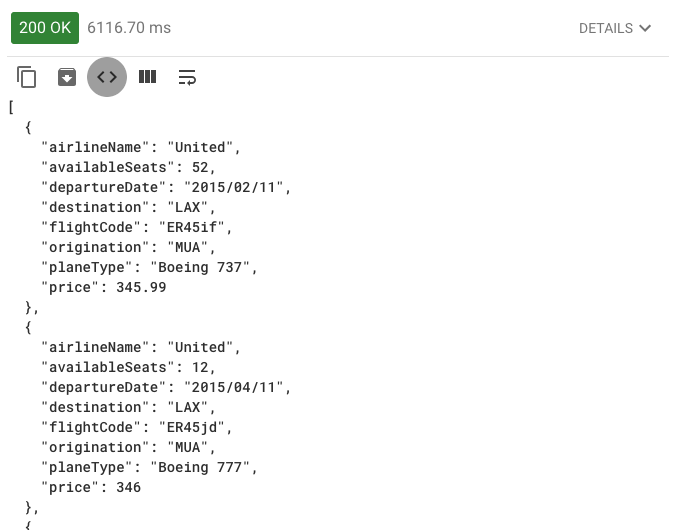Click the 2015/04/11 departure date

coord(234,387)
